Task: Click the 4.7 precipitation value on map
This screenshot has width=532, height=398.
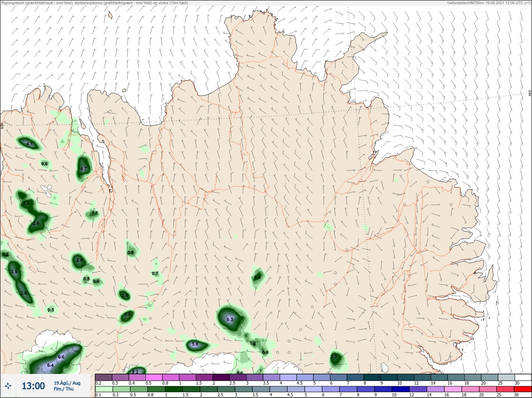Action: coord(84,169)
